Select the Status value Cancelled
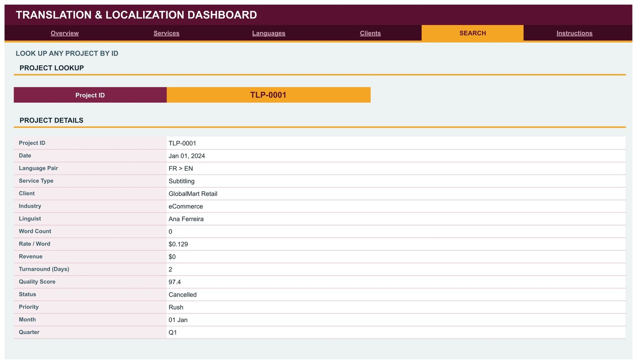The width and height of the screenshot is (637, 364). pos(183,295)
